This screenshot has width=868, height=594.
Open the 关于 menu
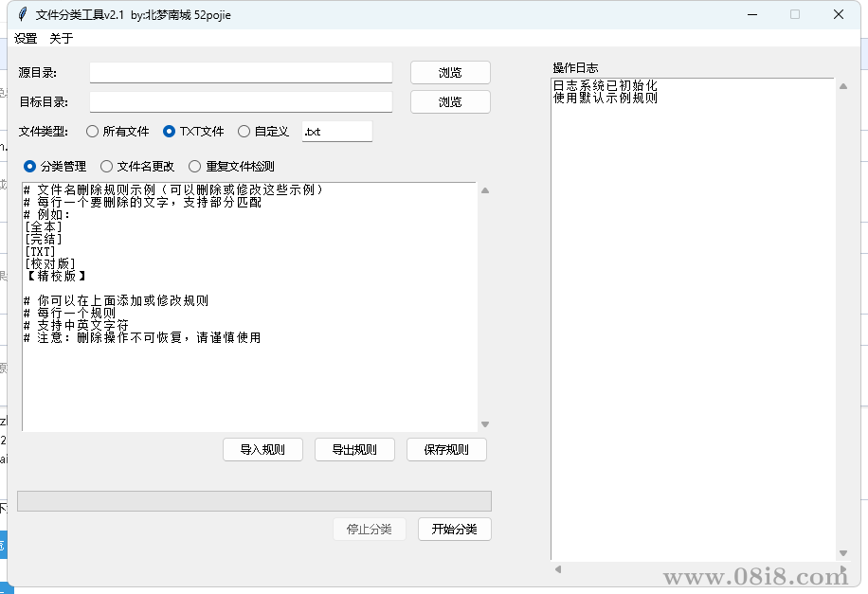61,38
